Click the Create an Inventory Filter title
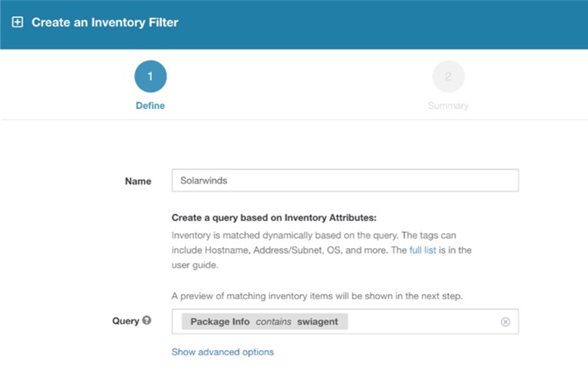The width and height of the screenshot is (588, 370). tap(105, 22)
